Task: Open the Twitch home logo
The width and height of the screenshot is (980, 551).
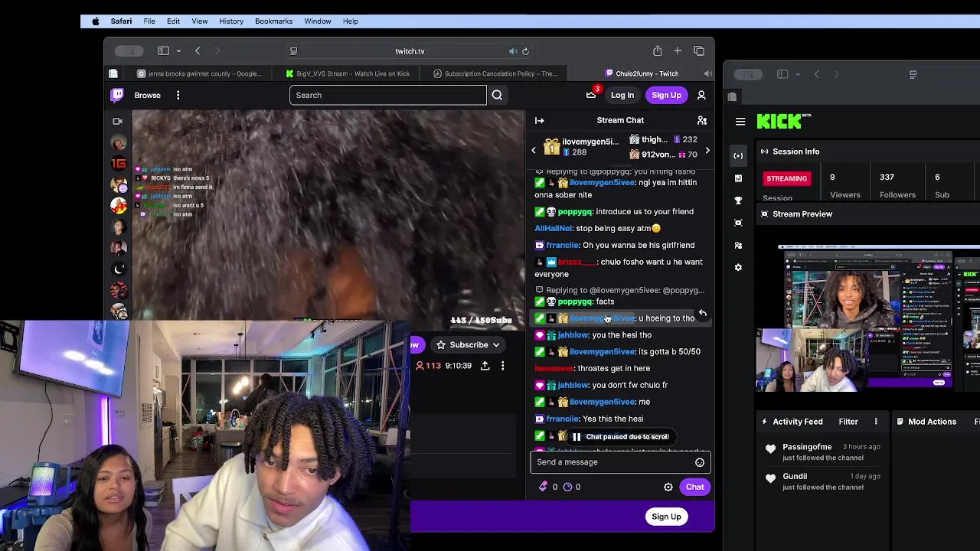Action: pyautogui.click(x=117, y=95)
